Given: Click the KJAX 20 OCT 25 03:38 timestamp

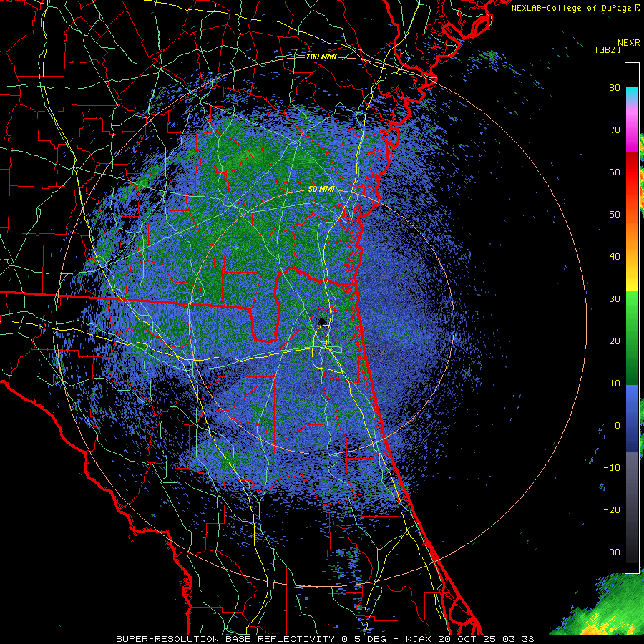Looking at the screenshot, I should tap(469, 639).
